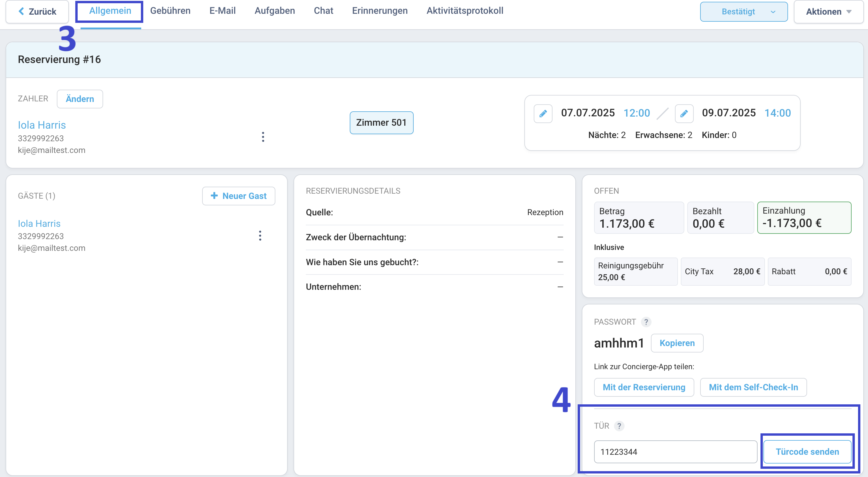Open the guest Iola Harris three-dot menu
Viewport: 868px width, 477px height.
point(260,236)
